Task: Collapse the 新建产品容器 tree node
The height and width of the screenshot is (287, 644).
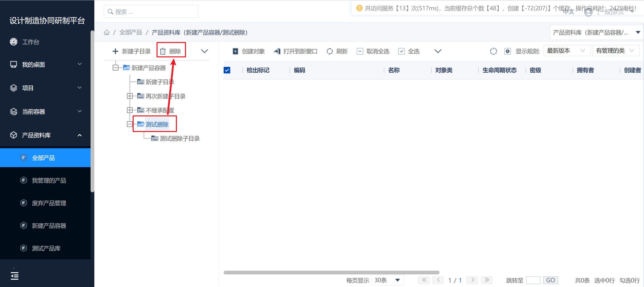Action: (115, 68)
